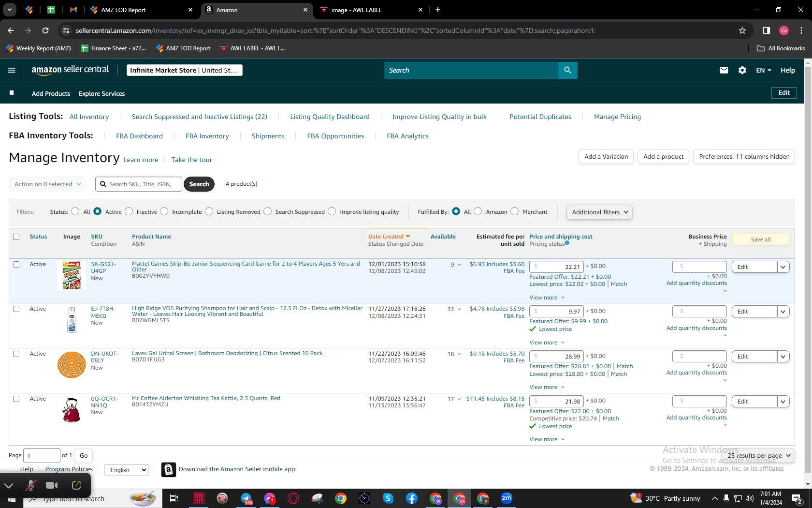Screen dimensions: 812x508
Task: Open the settings gear icon
Action: [x=742, y=70]
